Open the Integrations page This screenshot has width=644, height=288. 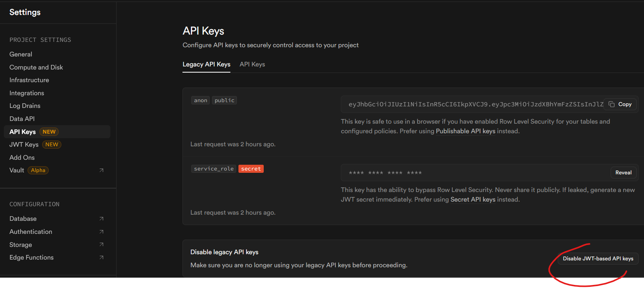click(27, 93)
